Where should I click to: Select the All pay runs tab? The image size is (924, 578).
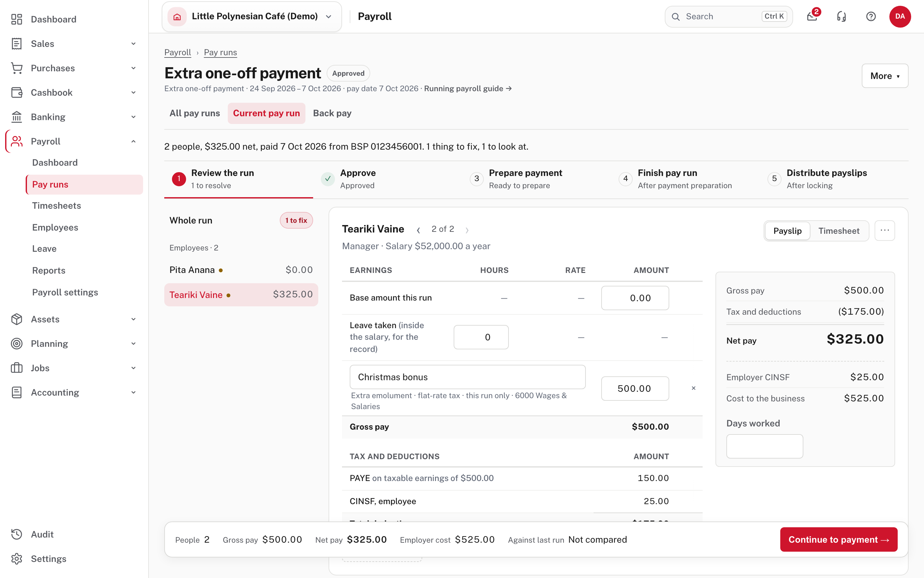pyautogui.click(x=195, y=113)
